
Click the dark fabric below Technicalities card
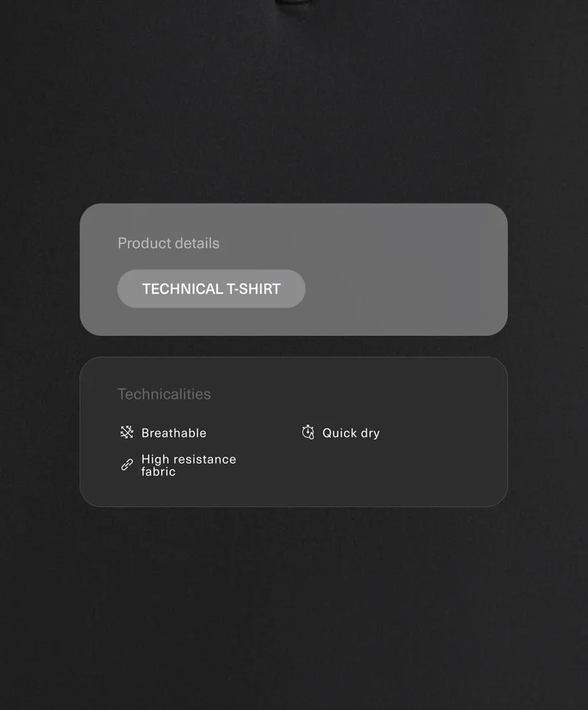294,606
